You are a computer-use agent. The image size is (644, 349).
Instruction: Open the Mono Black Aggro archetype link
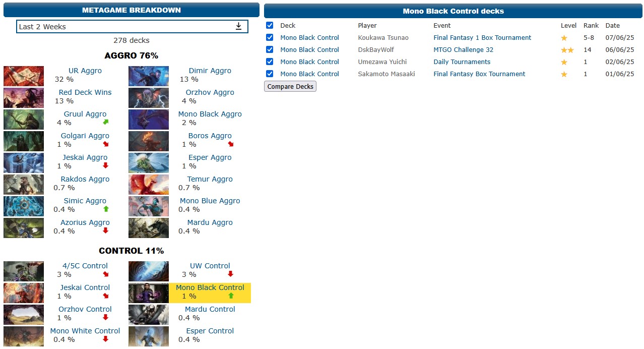[210, 114]
